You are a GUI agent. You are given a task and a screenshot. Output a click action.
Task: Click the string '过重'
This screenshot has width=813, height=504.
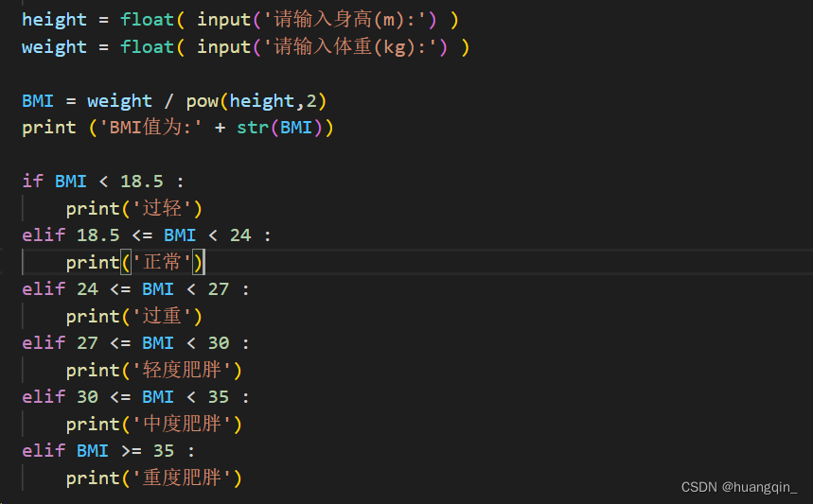tap(162, 317)
